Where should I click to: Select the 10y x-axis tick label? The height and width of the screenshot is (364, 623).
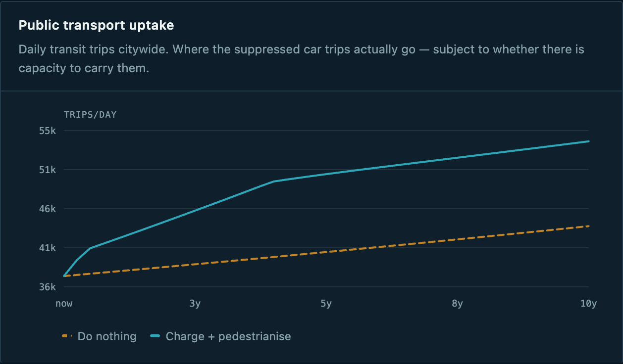[x=588, y=304]
